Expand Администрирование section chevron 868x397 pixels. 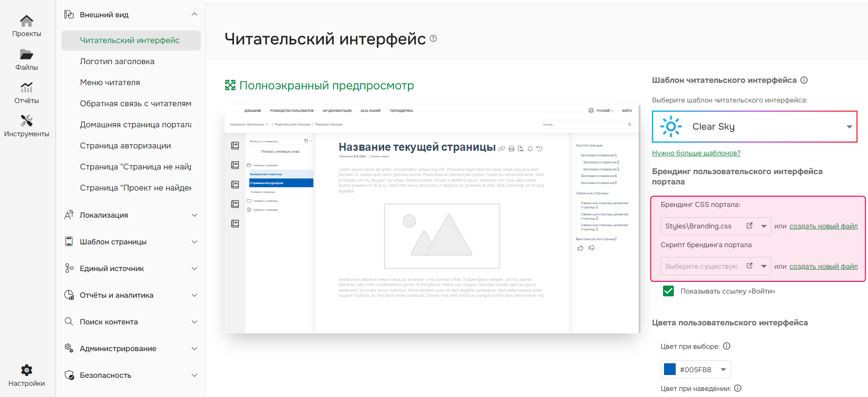pos(195,348)
